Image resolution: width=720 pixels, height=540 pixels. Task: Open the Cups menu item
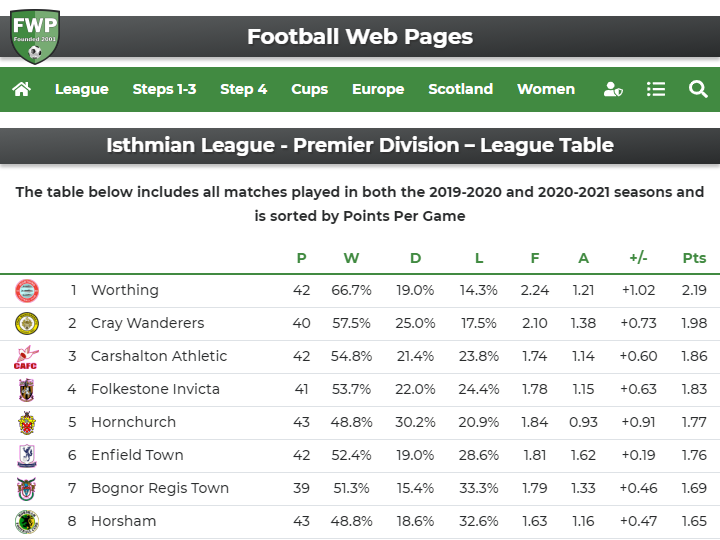pos(309,89)
